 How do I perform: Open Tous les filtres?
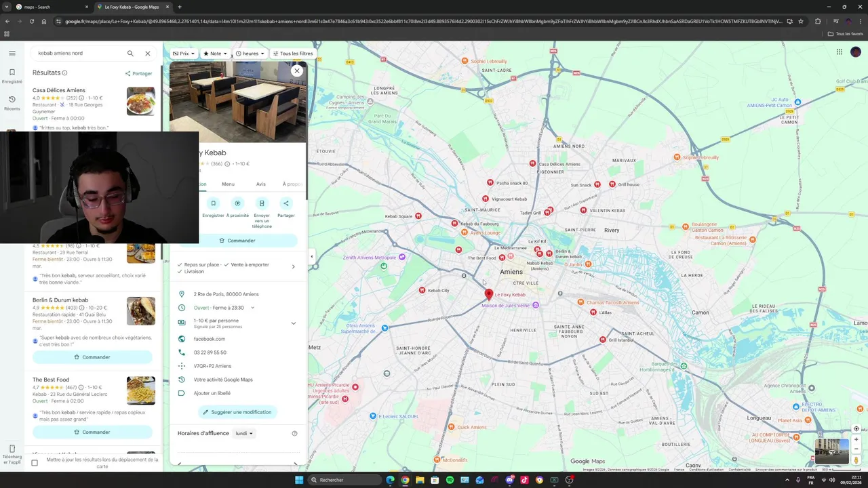click(x=293, y=54)
